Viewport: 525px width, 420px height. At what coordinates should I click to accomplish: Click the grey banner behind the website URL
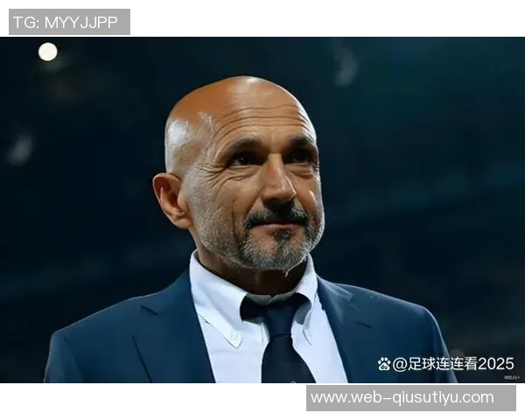pyautogui.click(x=411, y=398)
